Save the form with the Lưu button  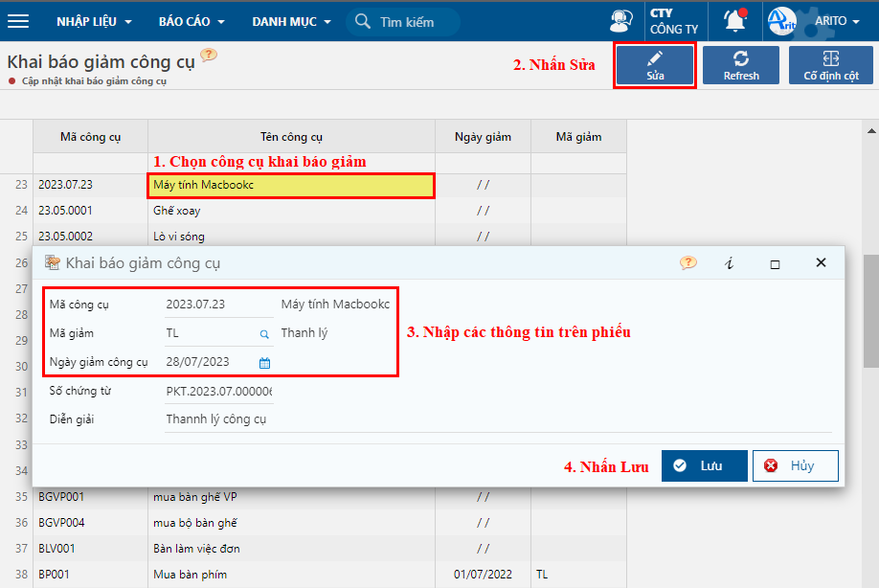point(704,465)
